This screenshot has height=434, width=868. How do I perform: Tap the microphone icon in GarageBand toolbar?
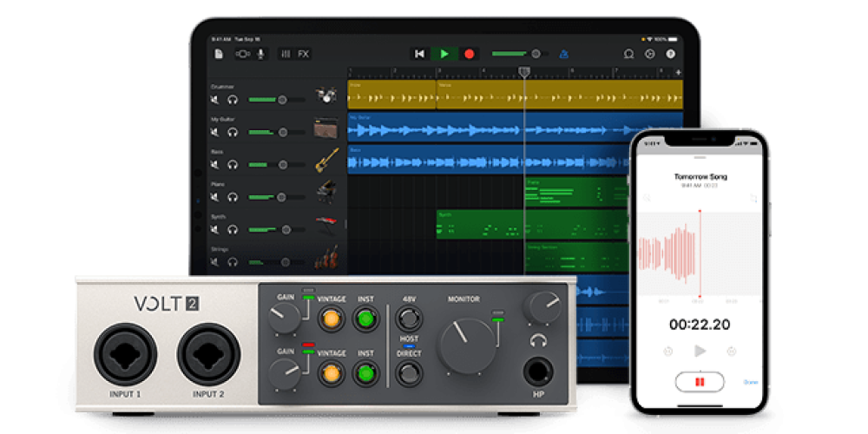260,54
